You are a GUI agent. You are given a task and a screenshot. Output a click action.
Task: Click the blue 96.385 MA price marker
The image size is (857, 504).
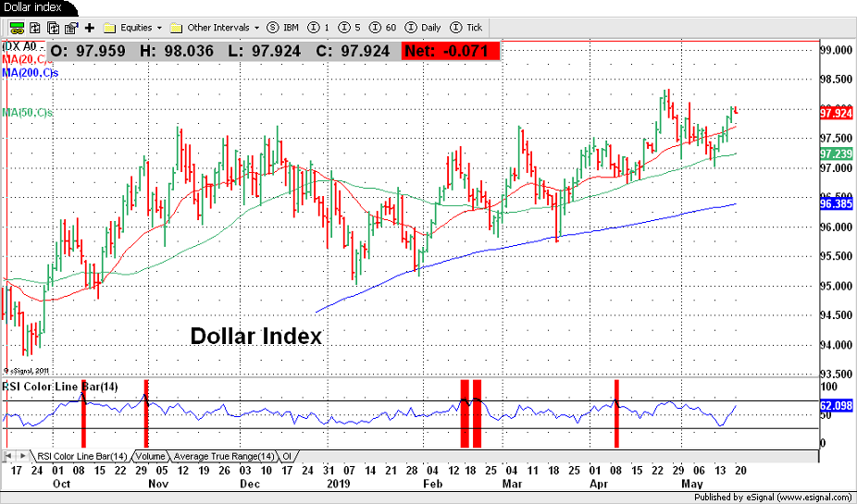point(837,204)
